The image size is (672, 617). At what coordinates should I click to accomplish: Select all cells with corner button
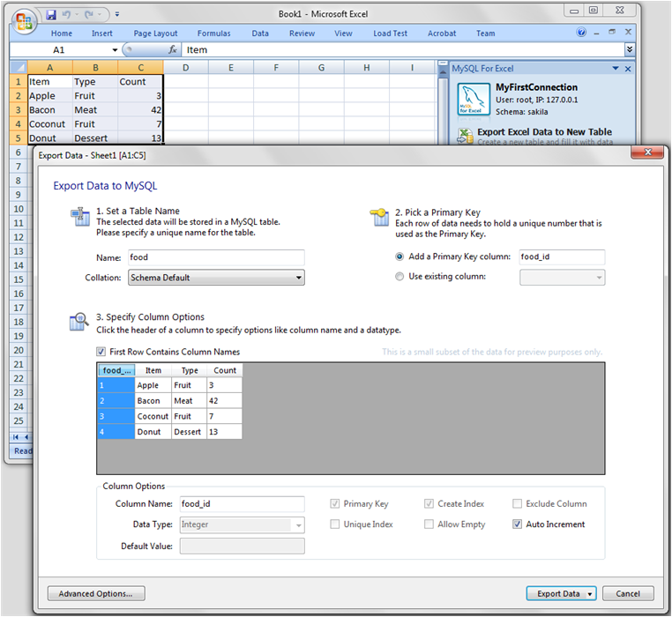19,67
